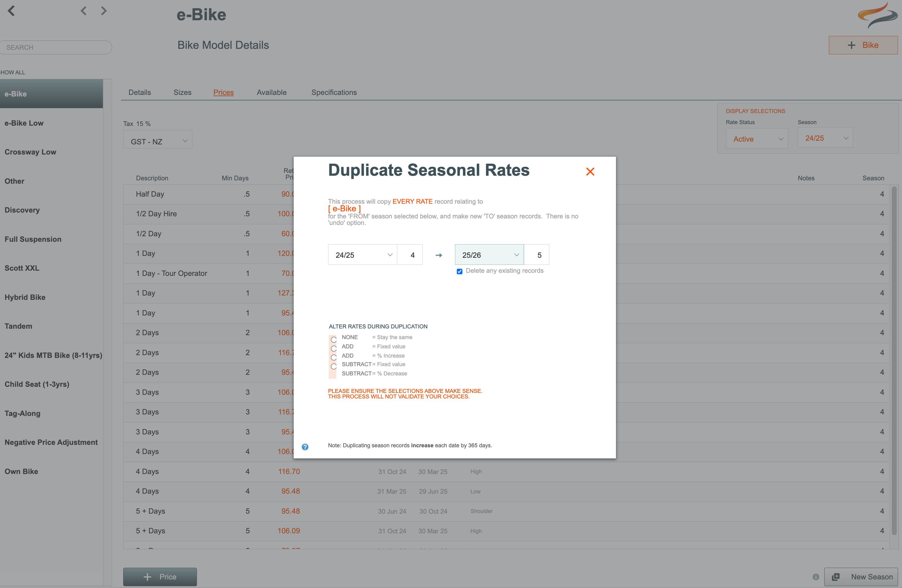Select Own Bike in the sidebar
The image size is (902, 588).
[51, 471]
